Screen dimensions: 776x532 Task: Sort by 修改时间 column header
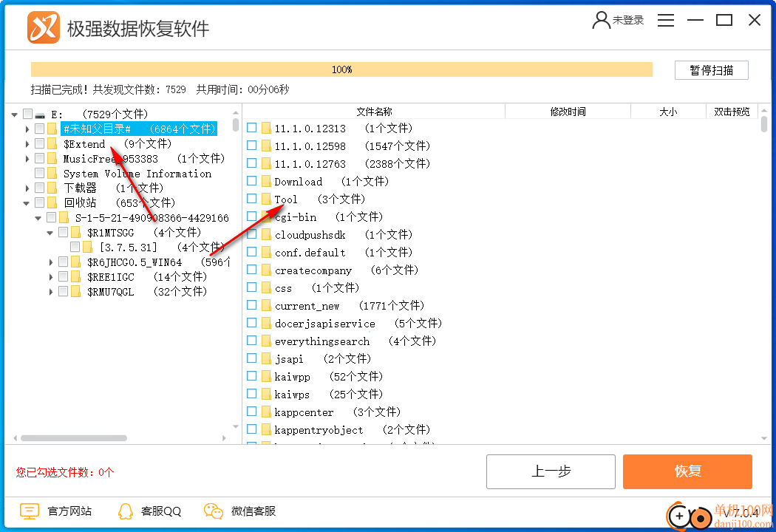[x=568, y=112]
